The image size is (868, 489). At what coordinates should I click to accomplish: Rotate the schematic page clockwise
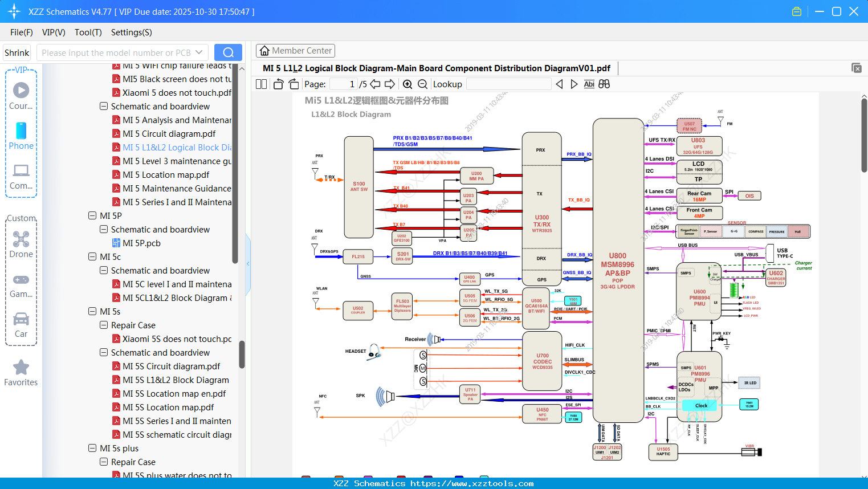tap(293, 84)
